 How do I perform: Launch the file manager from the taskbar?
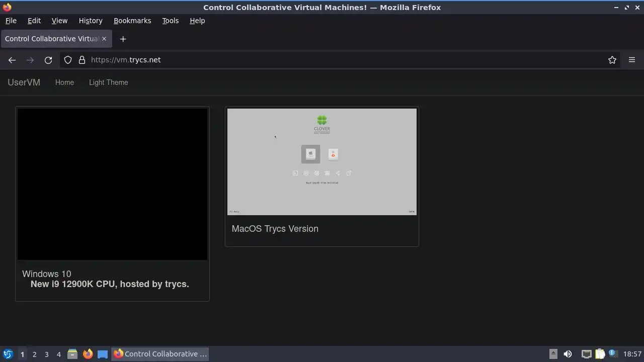[72, 354]
